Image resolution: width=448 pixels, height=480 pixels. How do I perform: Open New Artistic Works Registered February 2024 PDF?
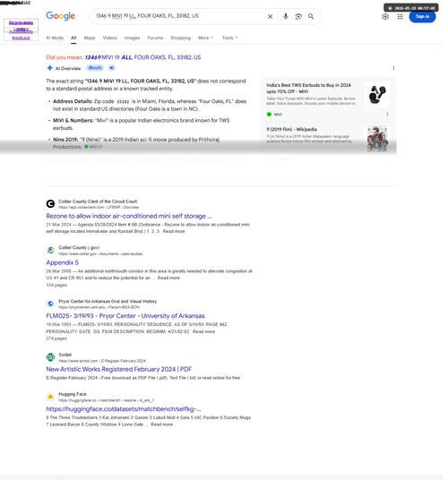[x=119, y=369]
